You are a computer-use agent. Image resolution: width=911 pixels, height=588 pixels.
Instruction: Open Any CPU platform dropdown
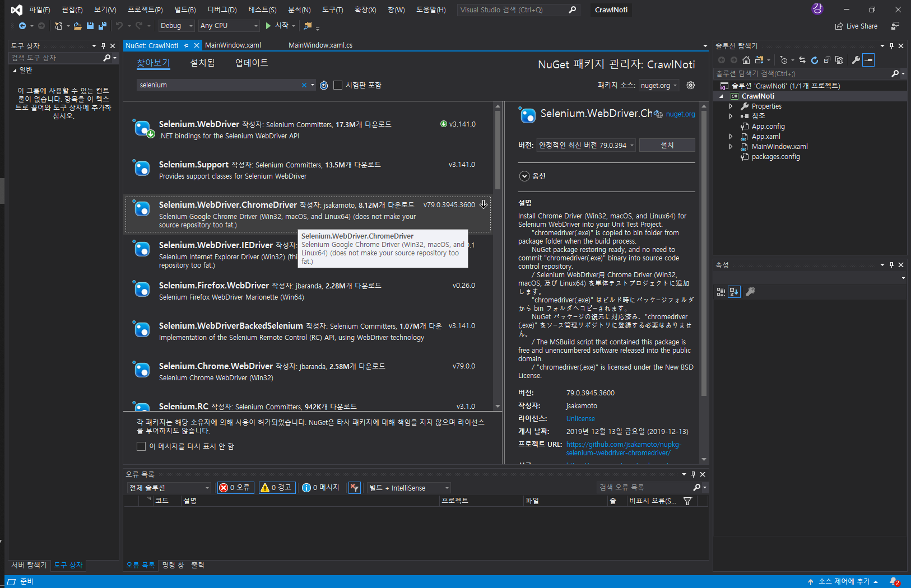229,26
